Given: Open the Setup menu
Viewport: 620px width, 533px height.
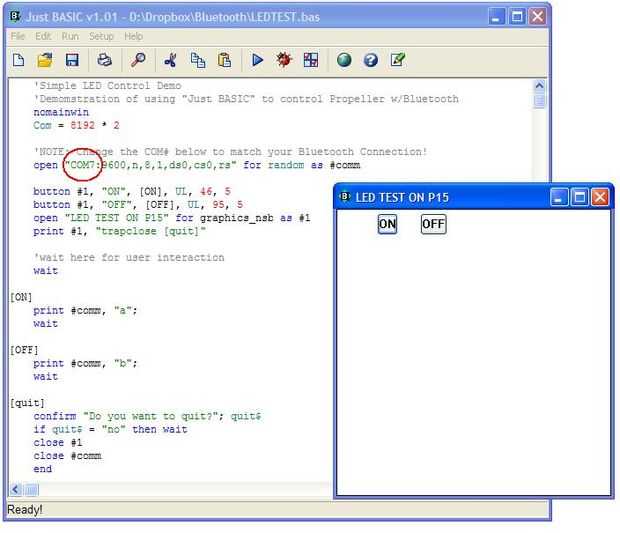Looking at the screenshot, I should tap(101, 36).
